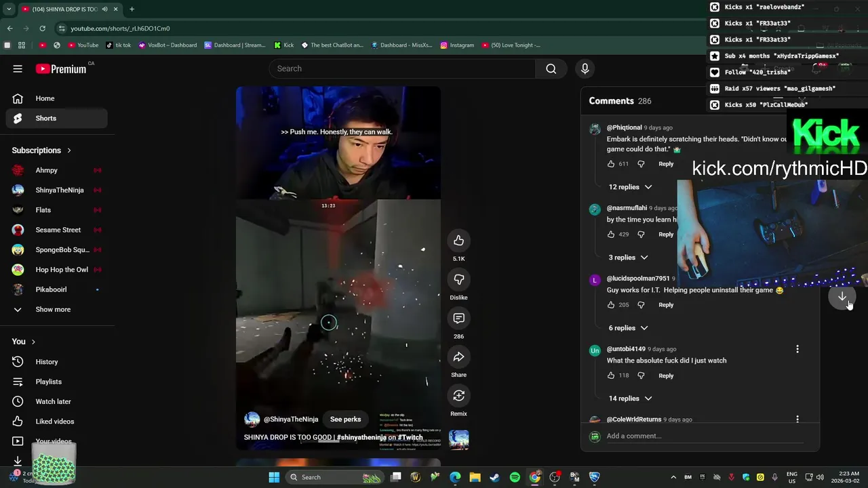Open Watch later in the sidebar

click(x=57, y=401)
